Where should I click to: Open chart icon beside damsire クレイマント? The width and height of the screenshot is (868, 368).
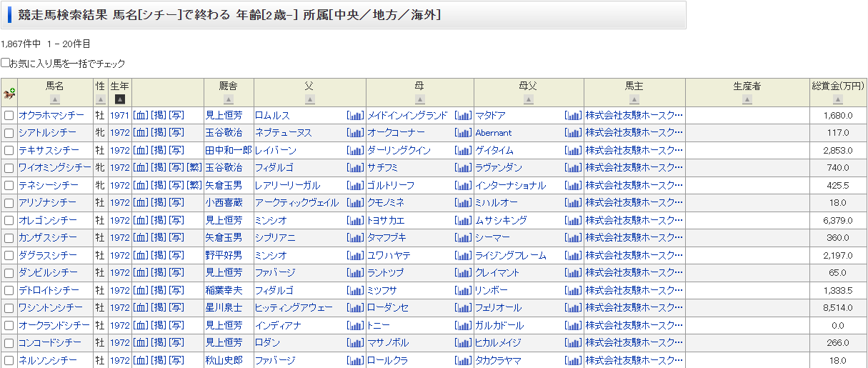(574, 273)
